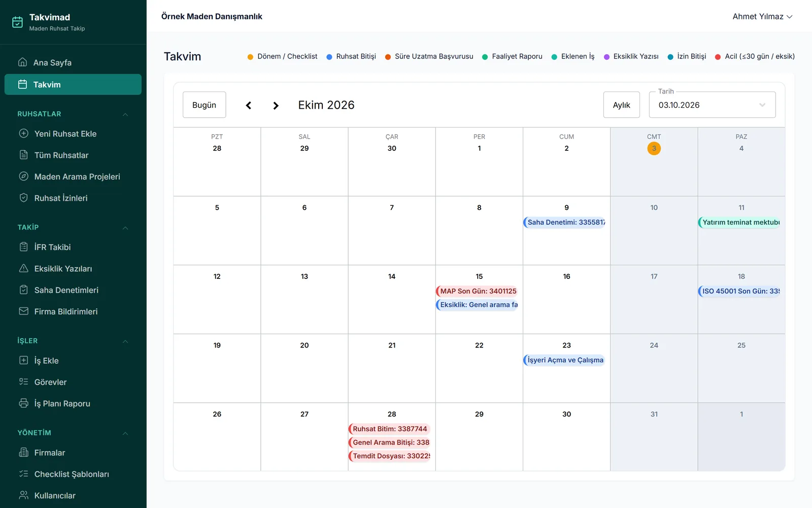Go to next month arrow
This screenshot has width=812, height=508.
tap(276, 105)
